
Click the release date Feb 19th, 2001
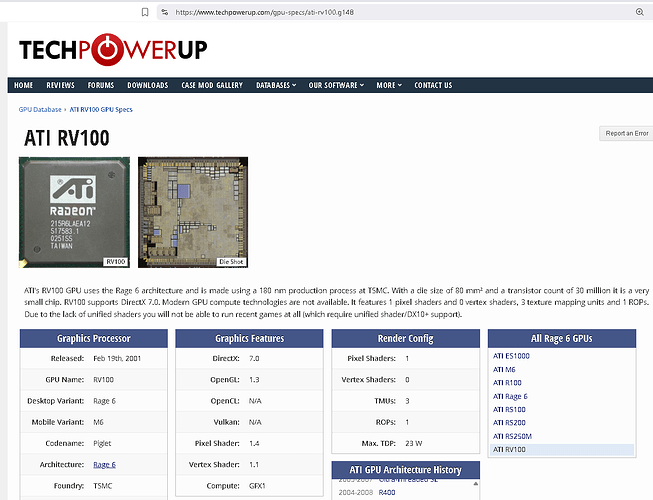point(117,358)
